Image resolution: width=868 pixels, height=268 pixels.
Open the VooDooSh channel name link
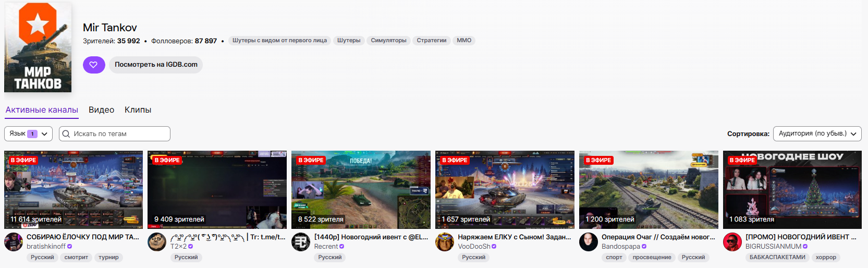coord(474,246)
